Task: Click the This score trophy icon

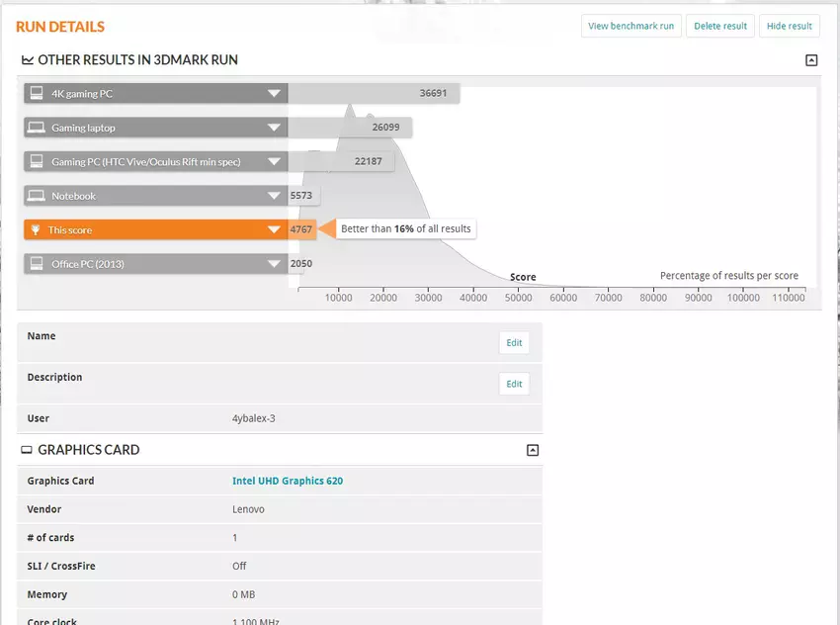Action: click(x=37, y=229)
